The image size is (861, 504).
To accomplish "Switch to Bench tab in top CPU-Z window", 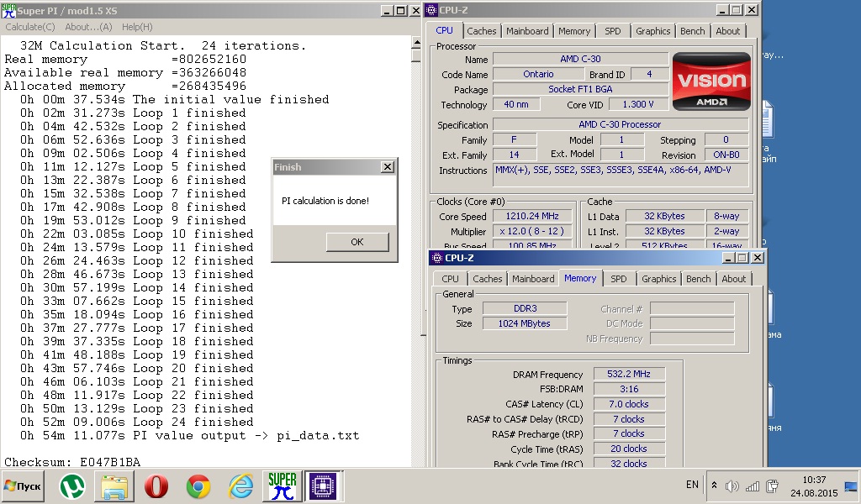I will pyautogui.click(x=693, y=31).
